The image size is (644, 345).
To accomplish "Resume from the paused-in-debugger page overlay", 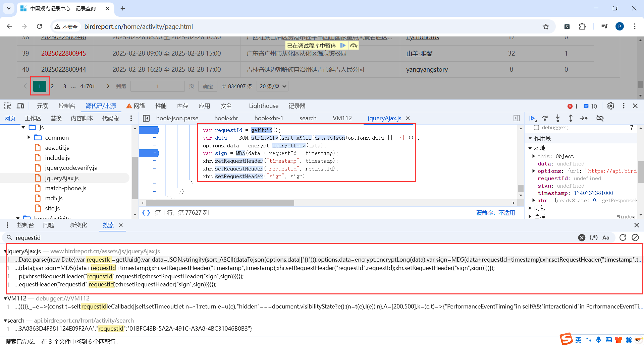I will pos(343,46).
